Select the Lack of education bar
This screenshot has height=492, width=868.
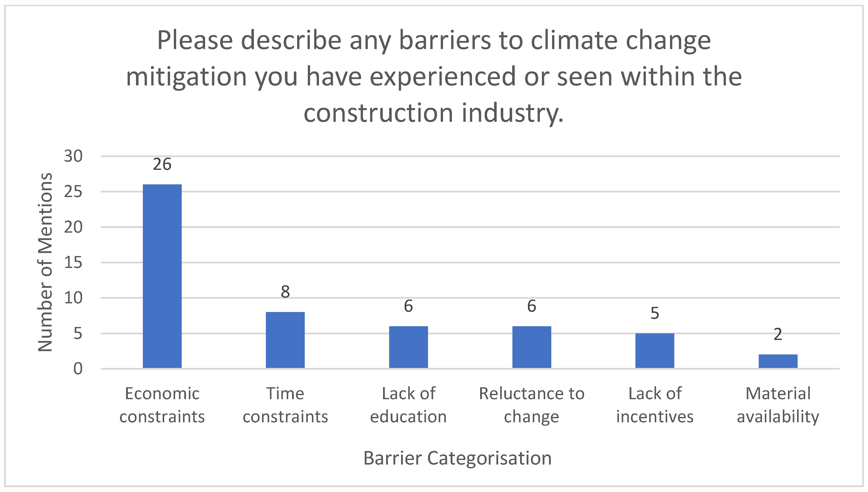pyautogui.click(x=408, y=347)
